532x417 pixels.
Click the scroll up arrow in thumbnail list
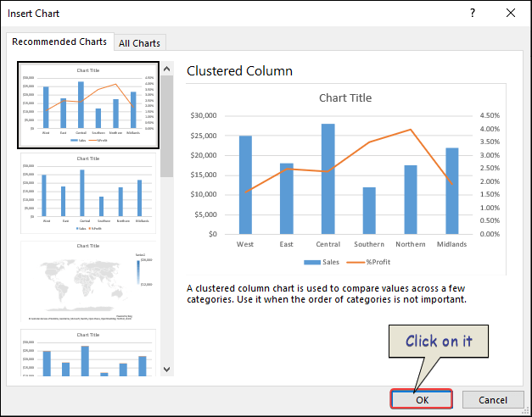[166, 69]
